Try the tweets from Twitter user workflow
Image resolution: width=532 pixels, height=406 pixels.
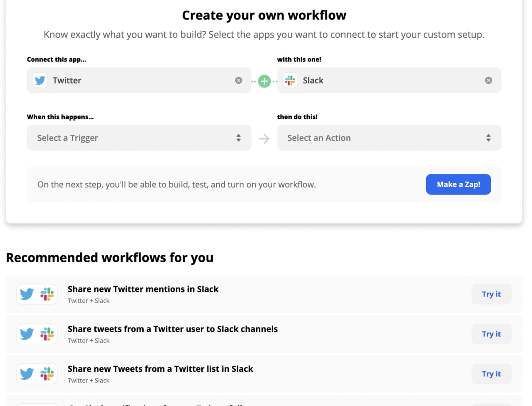(491, 334)
